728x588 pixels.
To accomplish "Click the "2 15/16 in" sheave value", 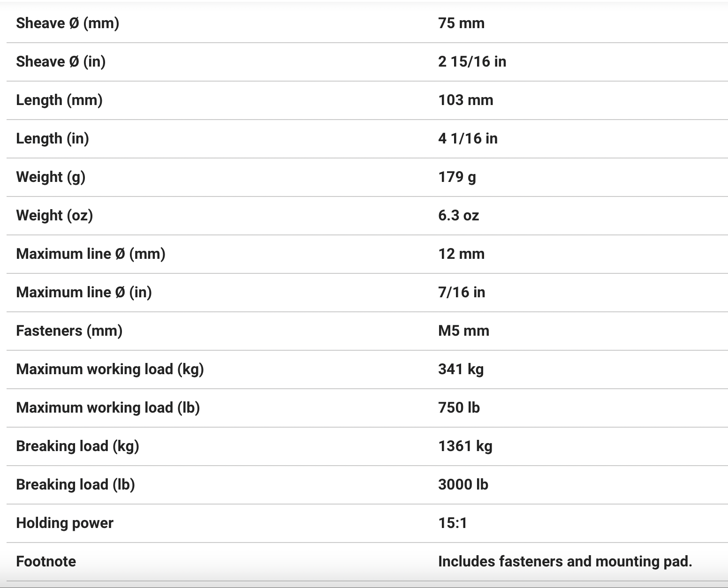I will pyautogui.click(x=472, y=61).
